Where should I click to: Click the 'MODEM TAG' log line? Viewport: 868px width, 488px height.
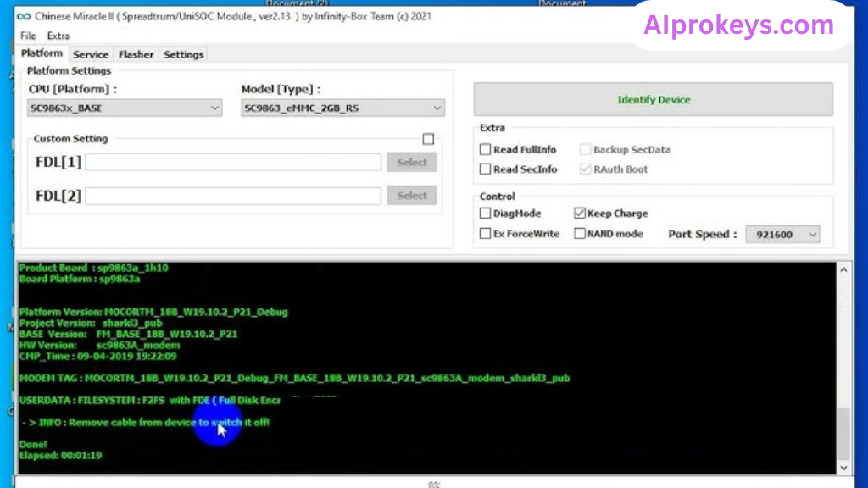click(x=294, y=379)
